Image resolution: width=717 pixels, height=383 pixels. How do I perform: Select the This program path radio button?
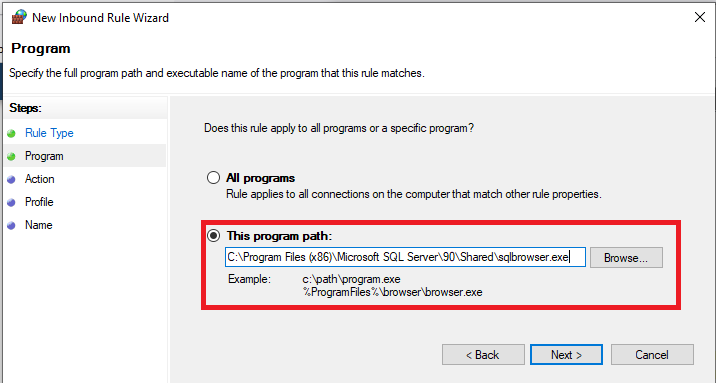tap(214, 236)
